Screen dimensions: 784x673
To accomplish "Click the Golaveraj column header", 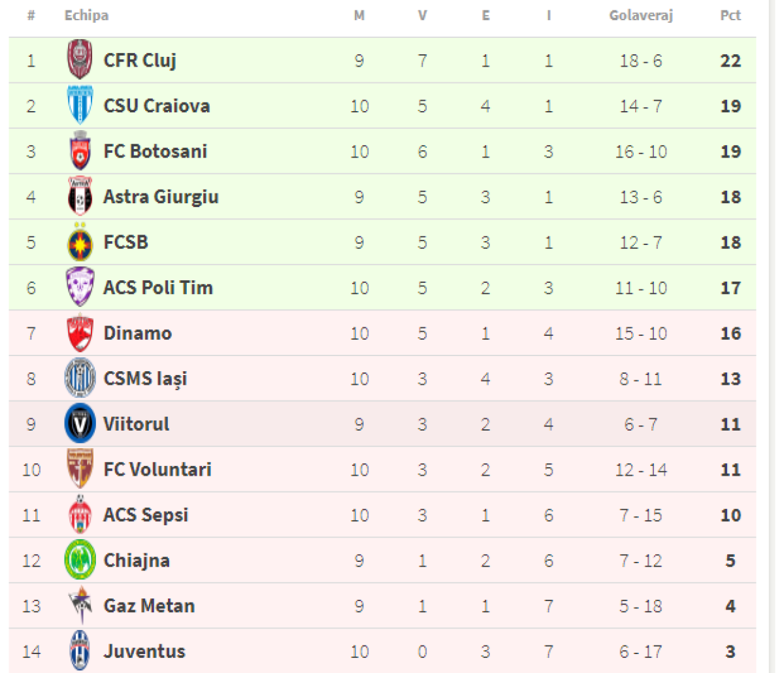I will (640, 16).
